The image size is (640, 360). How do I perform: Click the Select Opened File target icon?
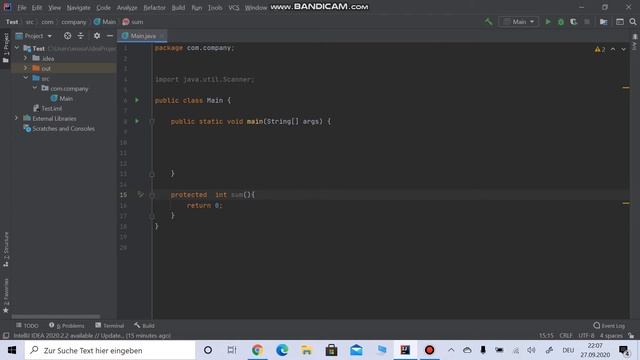(x=67, y=36)
